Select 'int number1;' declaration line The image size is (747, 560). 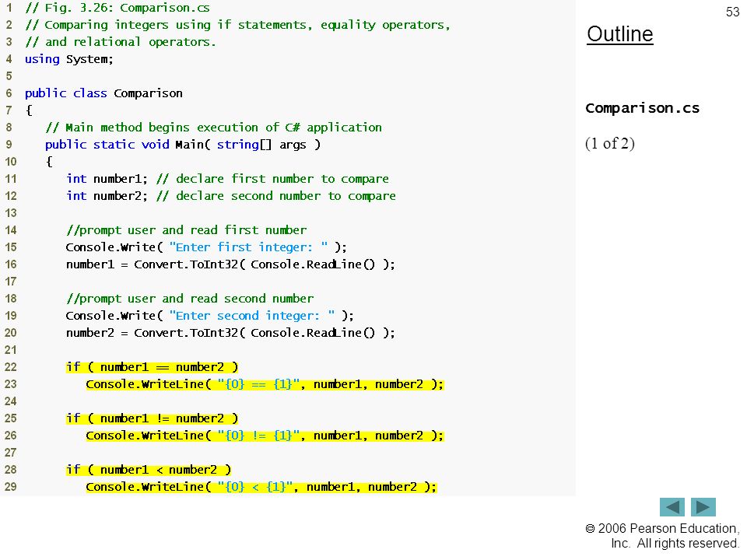coord(227,179)
